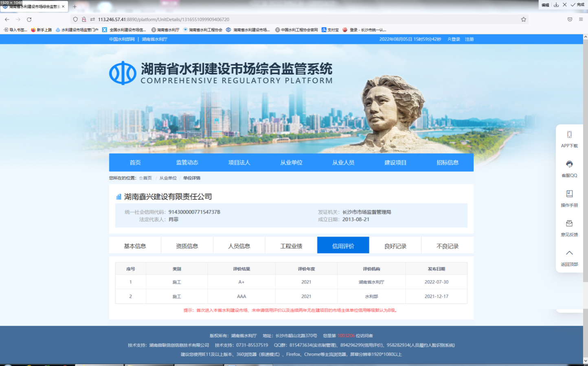Screen dimensions: 588x366
Task: Open 招标信息 in the navigation bar
Action: click(x=447, y=163)
